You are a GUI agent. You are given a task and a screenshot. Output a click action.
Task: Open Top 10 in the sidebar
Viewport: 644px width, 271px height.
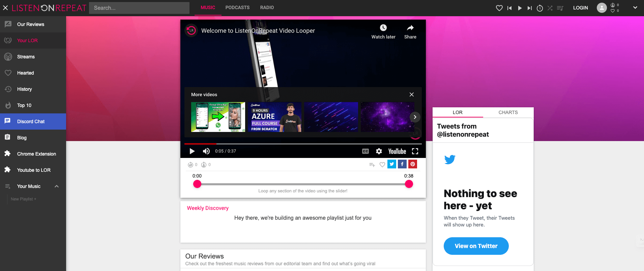click(33, 105)
